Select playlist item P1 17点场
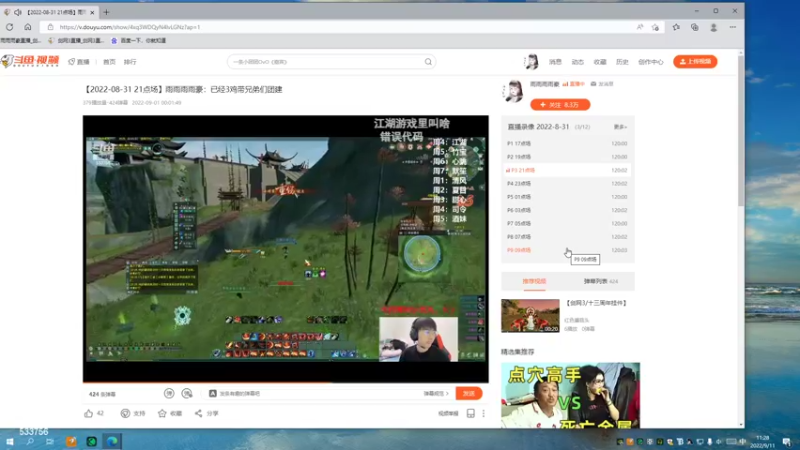 [x=567, y=143]
